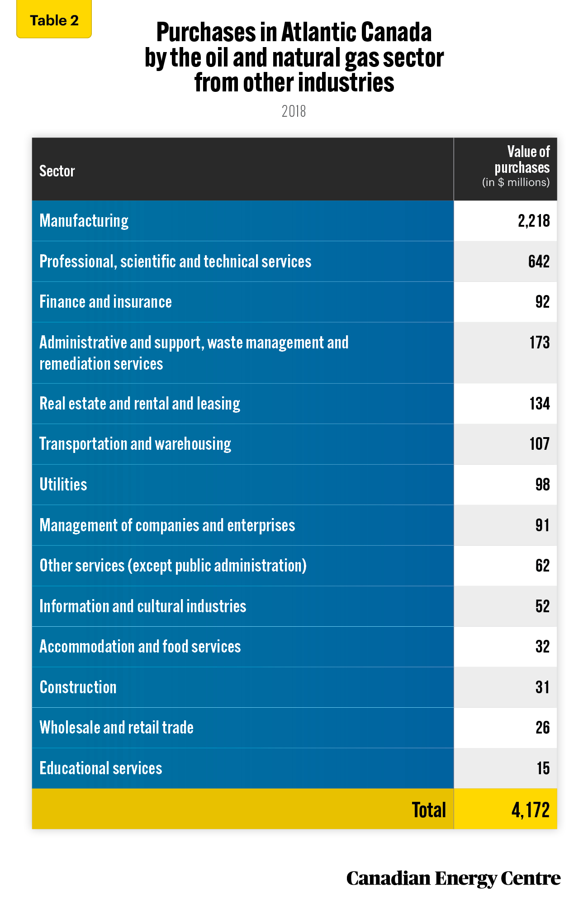Viewport: 588px width, 905px height.
Task: Select the Educational services row
Action: click(294, 768)
